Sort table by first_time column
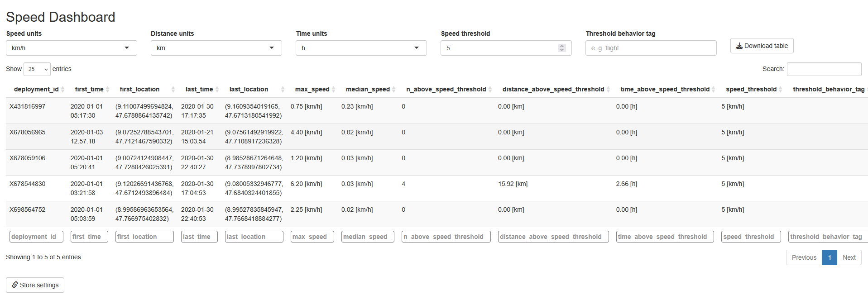868x295 pixels. 92,89
